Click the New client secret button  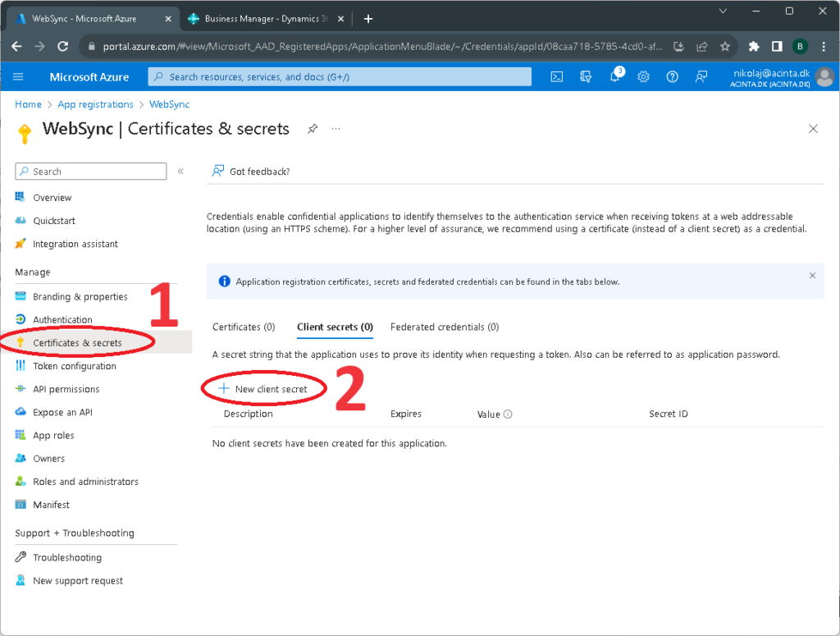pos(263,389)
